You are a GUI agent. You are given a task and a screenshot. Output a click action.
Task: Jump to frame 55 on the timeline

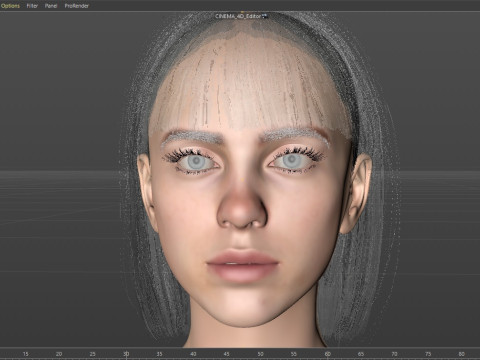tap(294, 354)
